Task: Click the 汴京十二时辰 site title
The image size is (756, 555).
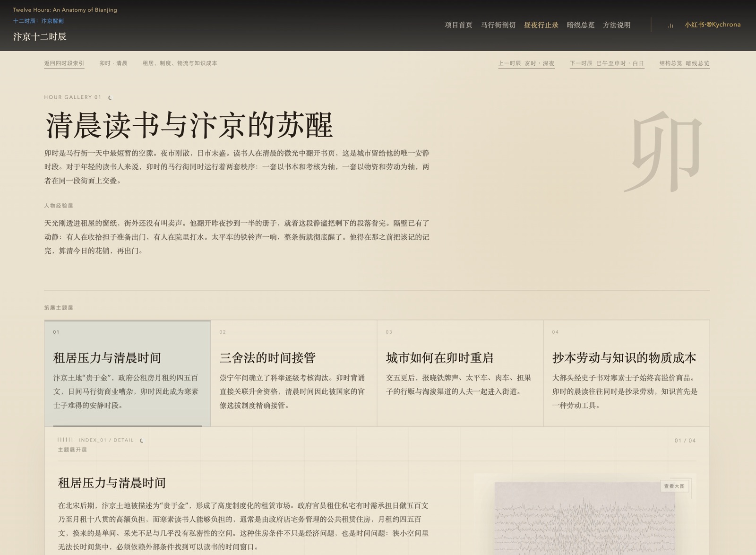Action: tap(40, 37)
